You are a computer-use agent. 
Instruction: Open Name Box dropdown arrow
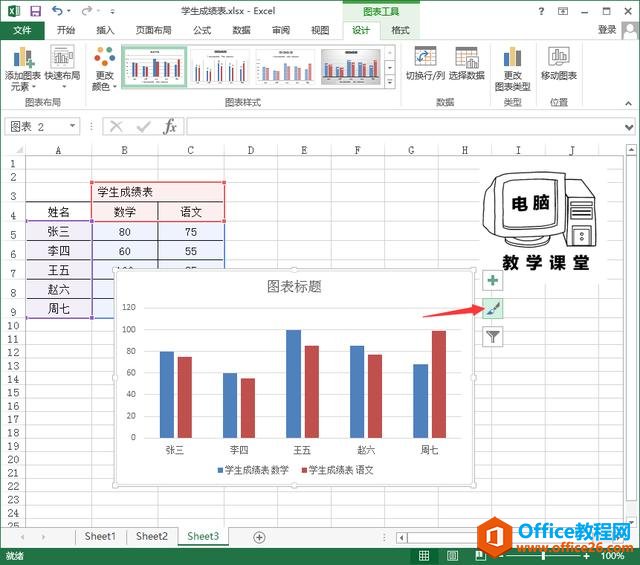(73, 126)
